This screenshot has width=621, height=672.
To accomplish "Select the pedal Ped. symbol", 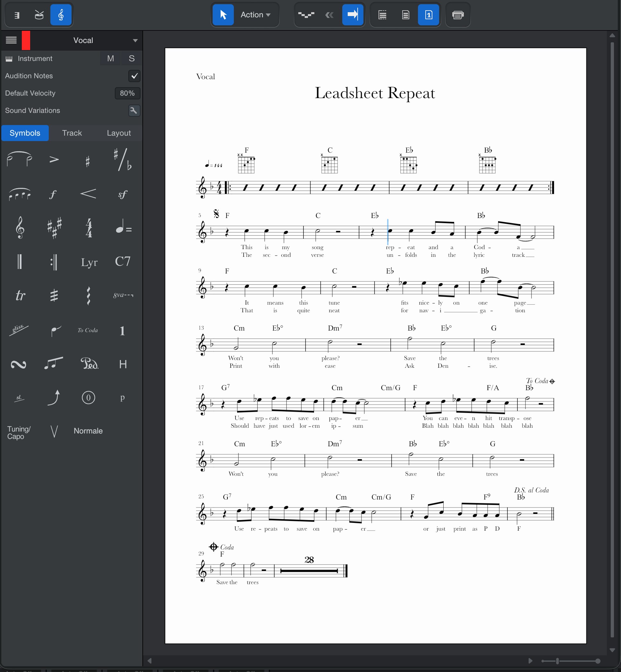I will [89, 364].
